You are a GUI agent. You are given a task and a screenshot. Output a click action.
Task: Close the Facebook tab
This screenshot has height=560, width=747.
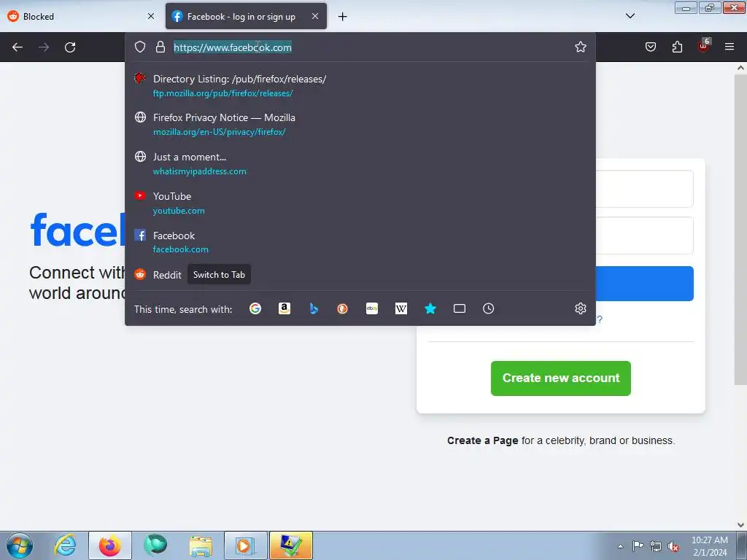coord(315,16)
